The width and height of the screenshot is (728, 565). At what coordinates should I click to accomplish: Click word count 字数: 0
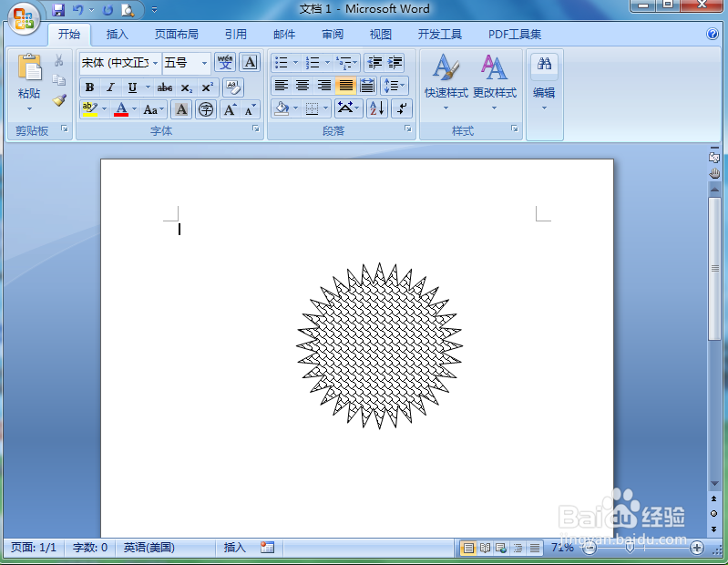90,548
